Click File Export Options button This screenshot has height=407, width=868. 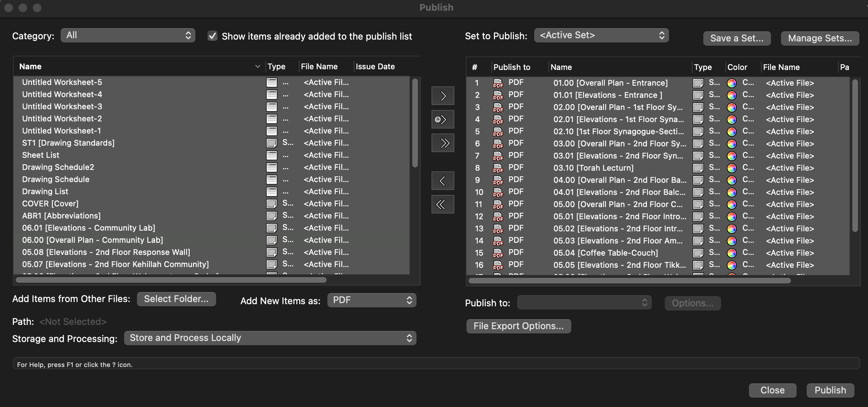518,326
